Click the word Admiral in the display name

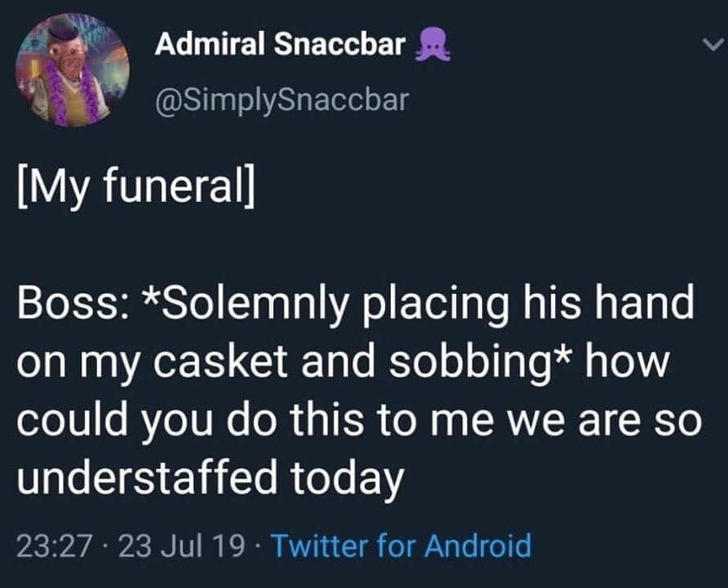(211, 45)
